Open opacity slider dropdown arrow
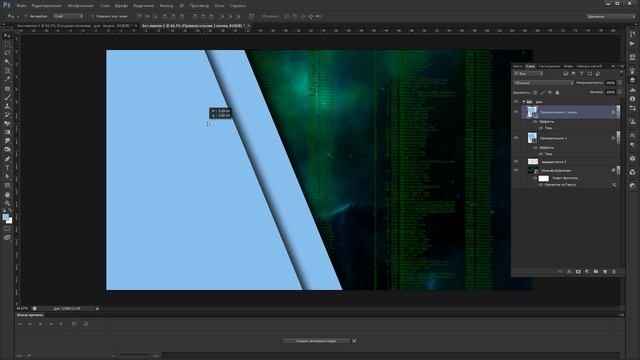Screen dimensions: 640x360 [x=620, y=83]
